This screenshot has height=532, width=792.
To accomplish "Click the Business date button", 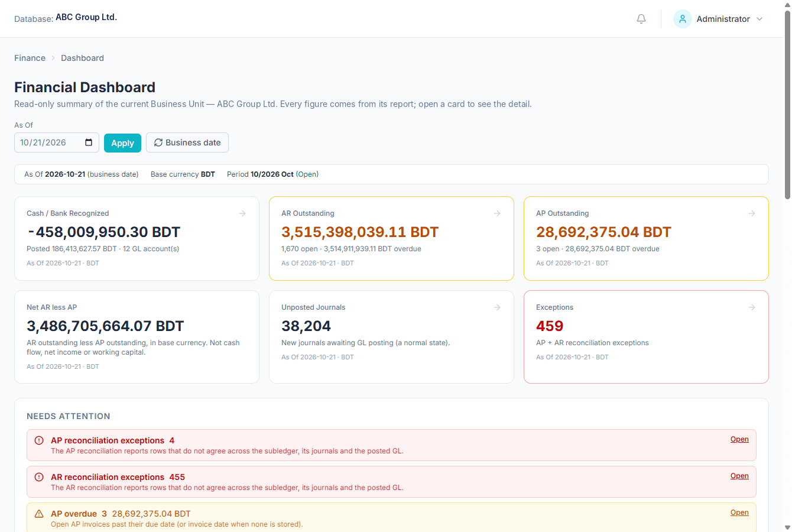I will point(187,142).
